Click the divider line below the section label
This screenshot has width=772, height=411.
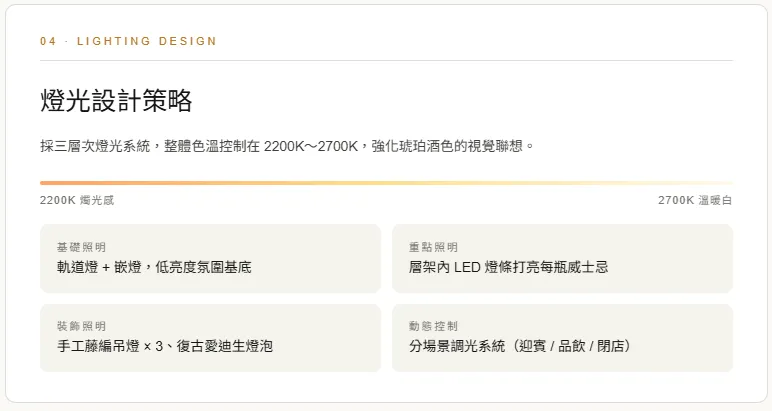[386, 60]
